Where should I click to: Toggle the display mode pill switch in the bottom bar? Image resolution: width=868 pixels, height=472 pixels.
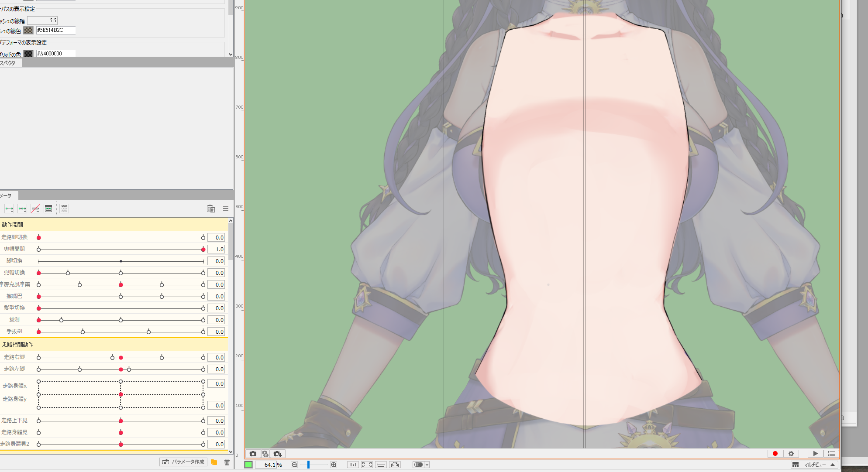pos(418,465)
